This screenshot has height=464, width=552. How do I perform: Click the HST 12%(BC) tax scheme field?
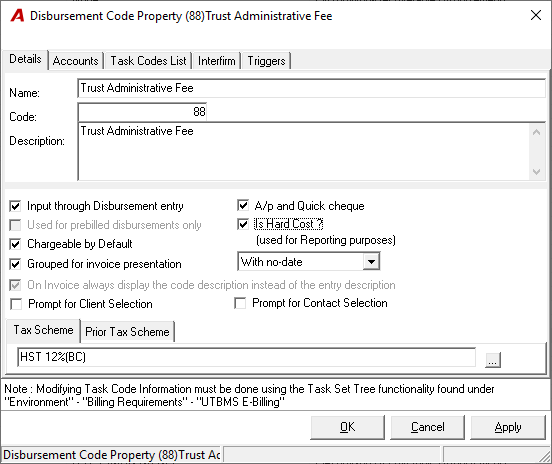[246, 357]
